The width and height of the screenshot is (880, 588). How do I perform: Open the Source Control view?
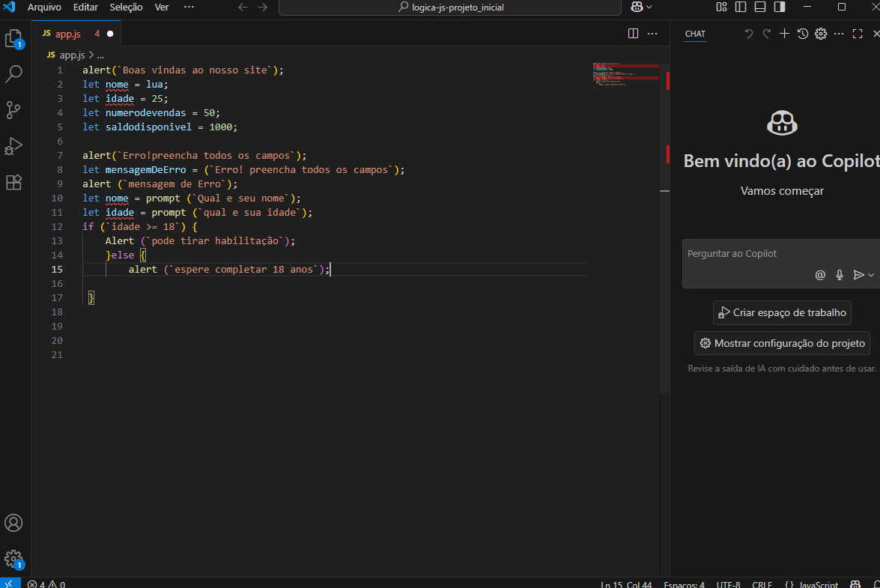[x=13, y=110]
